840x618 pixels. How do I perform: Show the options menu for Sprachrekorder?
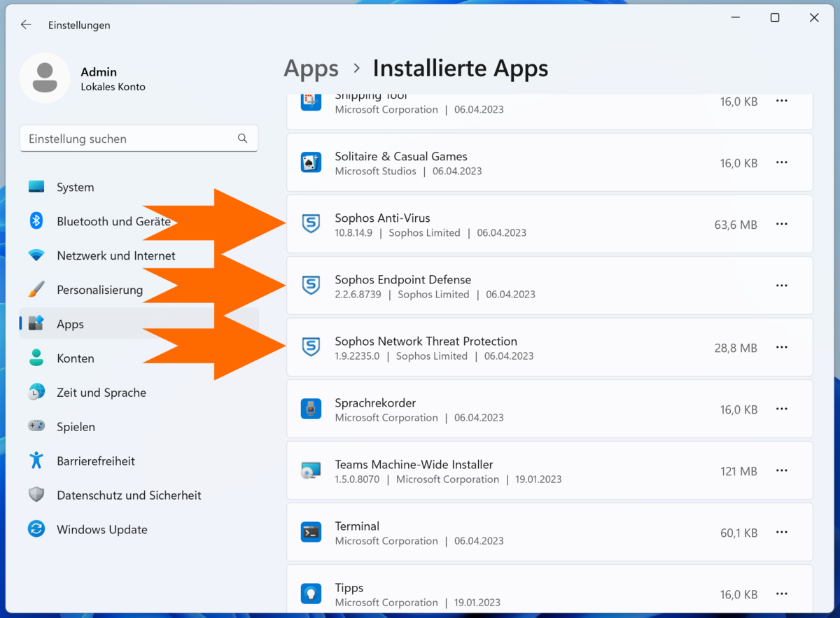[782, 409]
